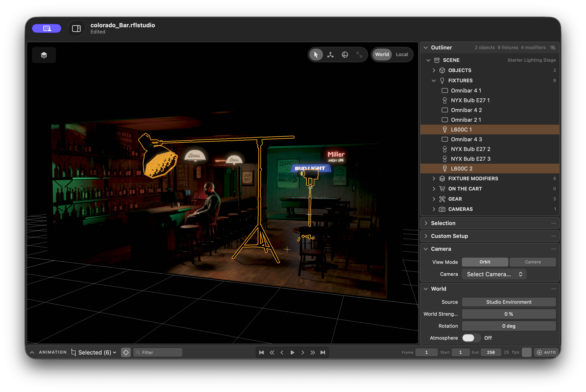586x392 pixels.
Task: Click the keyframe diamond button
Action: click(126, 352)
